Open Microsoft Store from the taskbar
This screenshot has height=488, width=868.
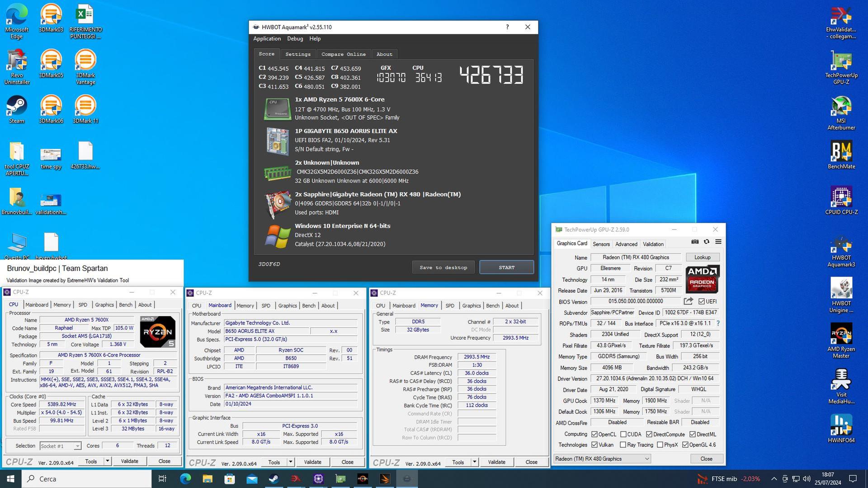pos(230,479)
